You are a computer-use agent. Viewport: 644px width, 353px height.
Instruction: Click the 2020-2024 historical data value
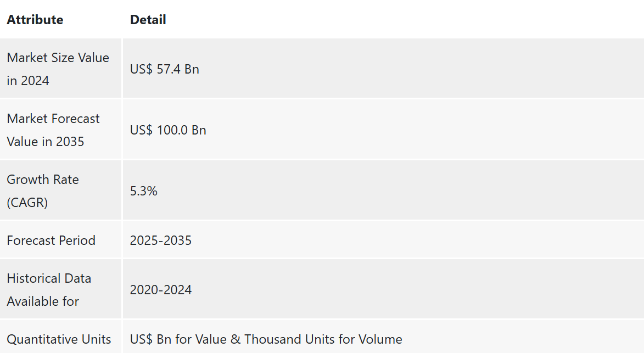[x=161, y=290]
